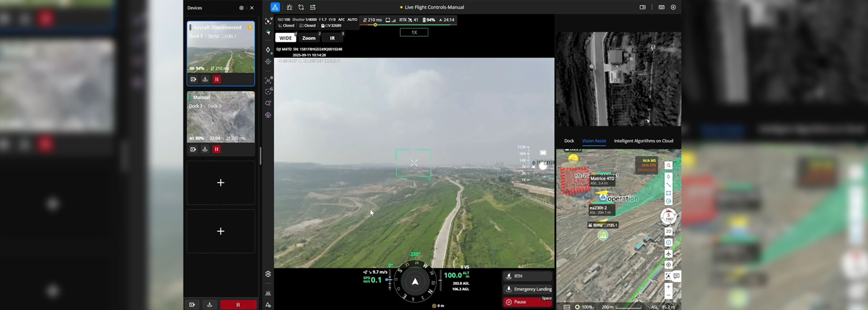Click dock landing icon on Manual device card
The height and width of the screenshot is (310, 868).
click(x=205, y=149)
